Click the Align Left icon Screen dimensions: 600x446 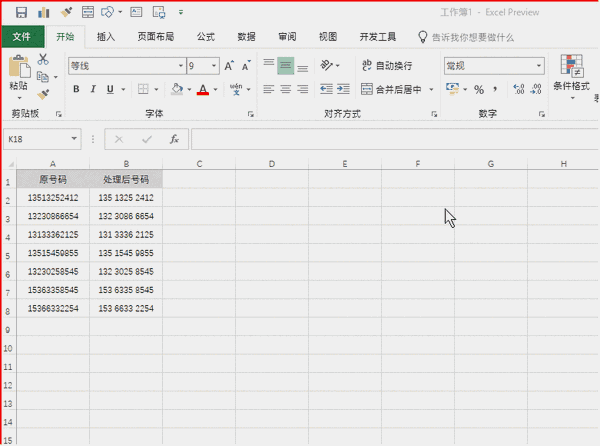point(269,90)
